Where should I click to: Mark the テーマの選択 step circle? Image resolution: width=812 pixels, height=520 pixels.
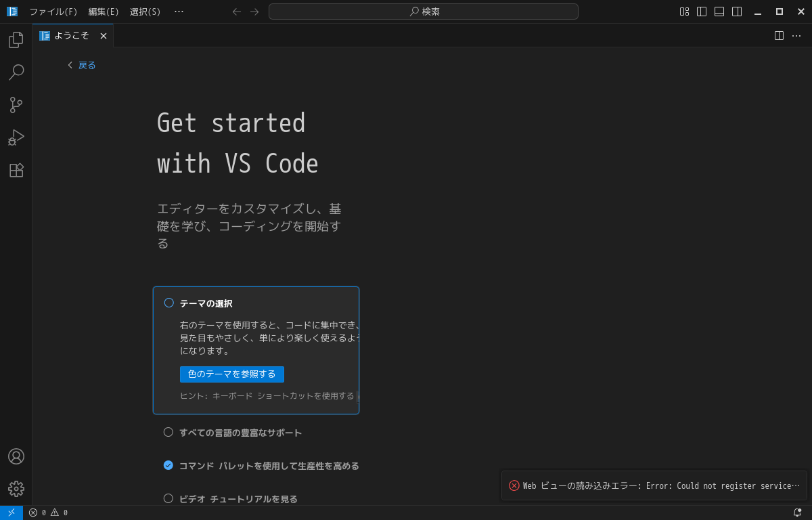[x=169, y=303]
